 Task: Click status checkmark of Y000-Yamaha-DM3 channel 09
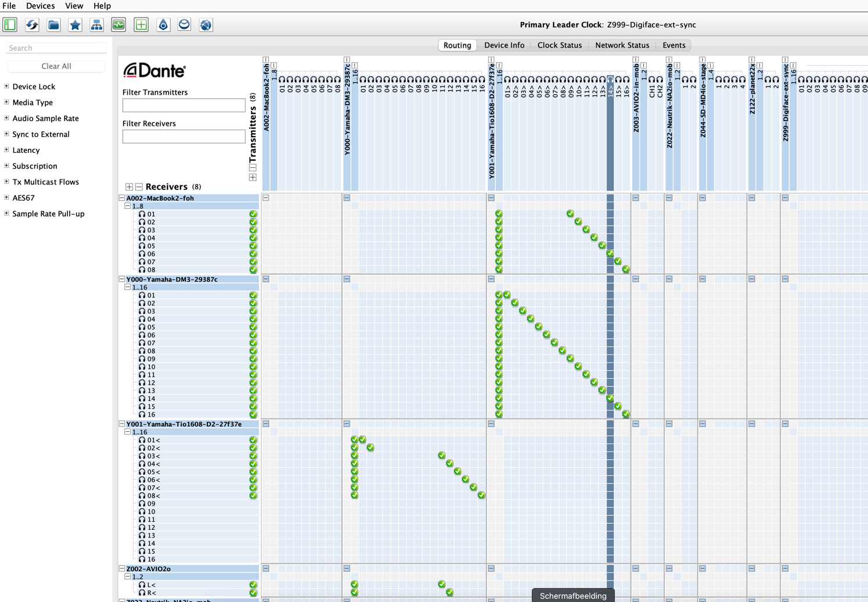pyautogui.click(x=253, y=359)
